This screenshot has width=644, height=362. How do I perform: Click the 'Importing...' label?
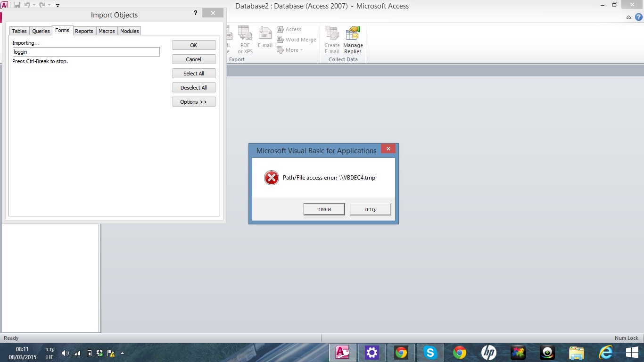[x=26, y=43]
